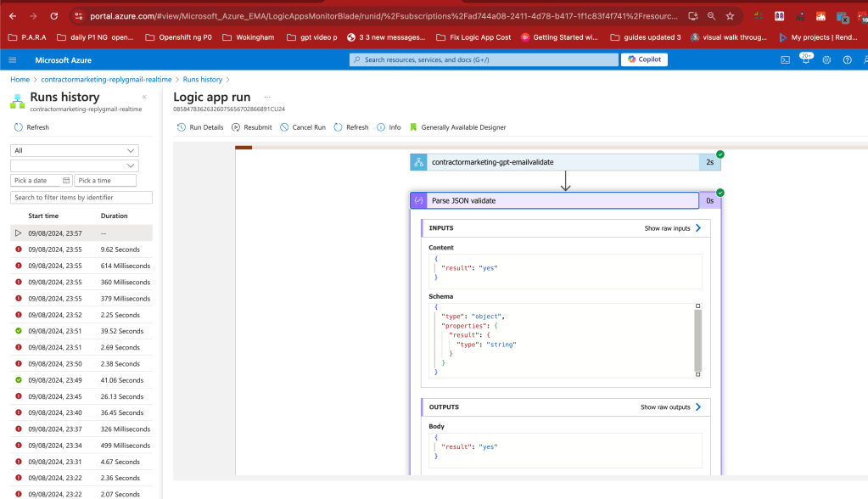
Task: Cancel Run from the toolbar
Action: click(x=303, y=127)
